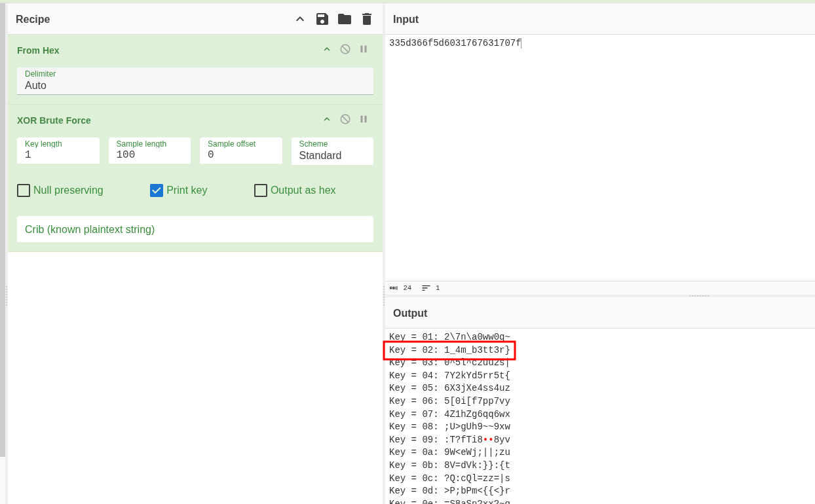Select output row Key = 07
The height and width of the screenshot is (504, 815).
coord(449,414)
